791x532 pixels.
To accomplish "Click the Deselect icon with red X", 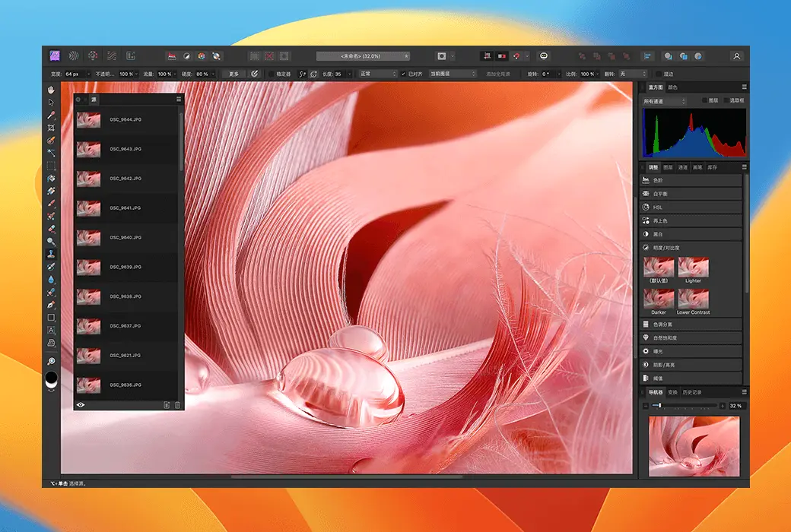I will (269, 56).
